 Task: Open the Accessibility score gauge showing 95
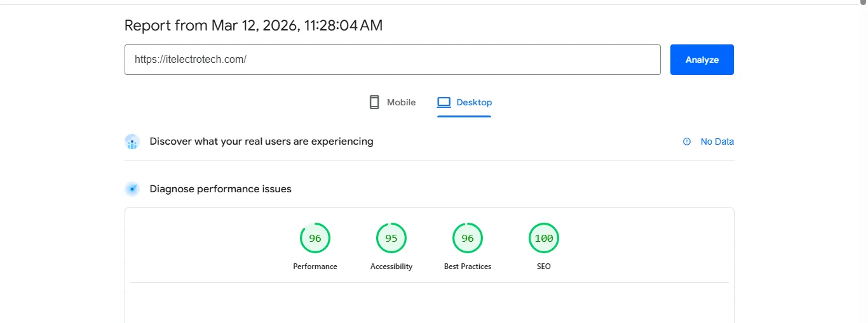tap(391, 238)
